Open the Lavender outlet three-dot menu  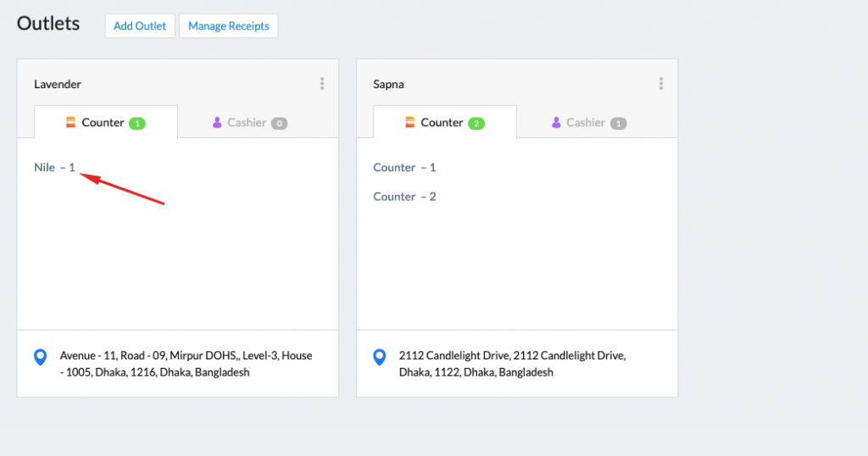(321, 84)
